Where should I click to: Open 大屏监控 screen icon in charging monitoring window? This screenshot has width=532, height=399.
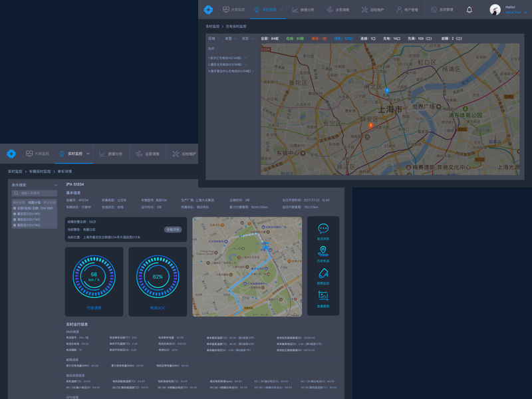coord(226,9)
